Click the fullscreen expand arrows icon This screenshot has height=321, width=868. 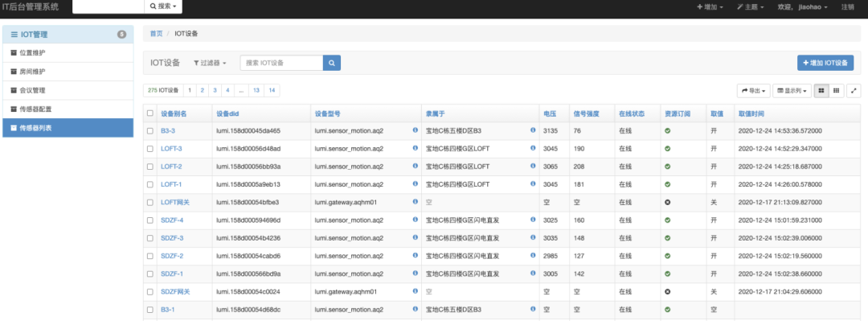pyautogui.click(x=854, y=90)
